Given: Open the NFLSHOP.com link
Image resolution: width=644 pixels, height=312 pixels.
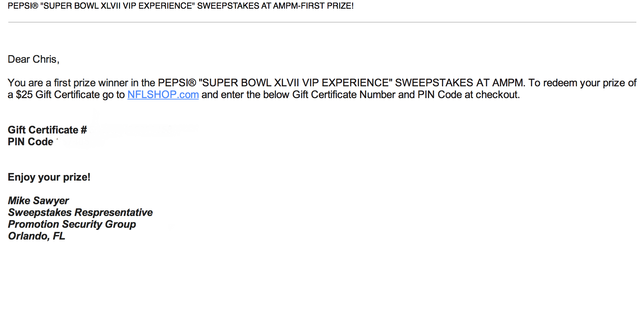Looking at the screenshot, I should [x=163, y=95].
